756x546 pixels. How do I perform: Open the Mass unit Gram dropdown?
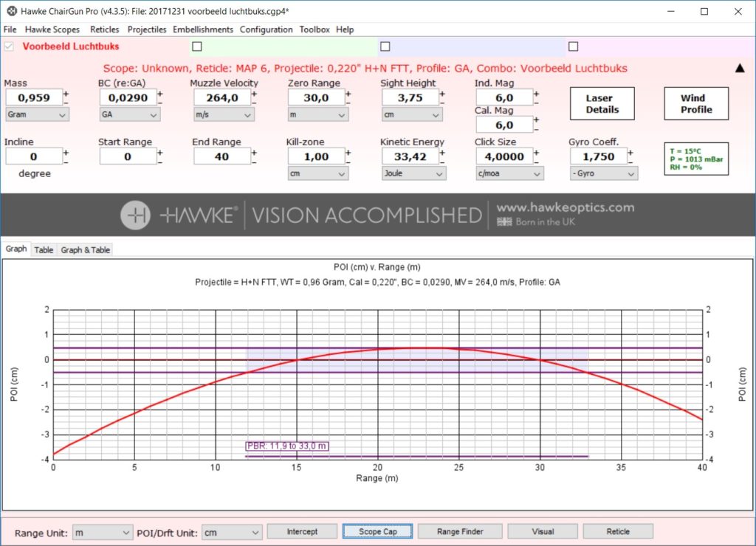(37, 115)
